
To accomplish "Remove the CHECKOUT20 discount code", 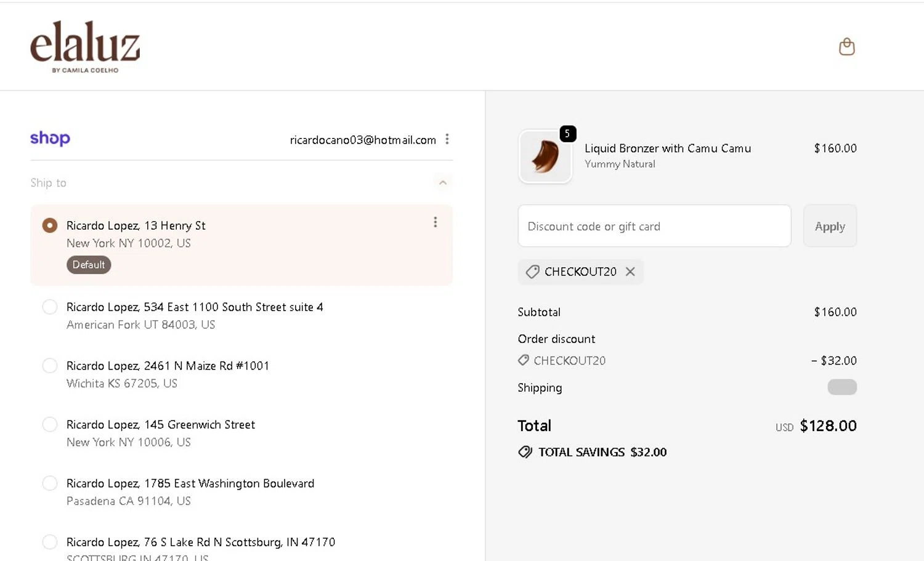I will [x=630, y=272].
